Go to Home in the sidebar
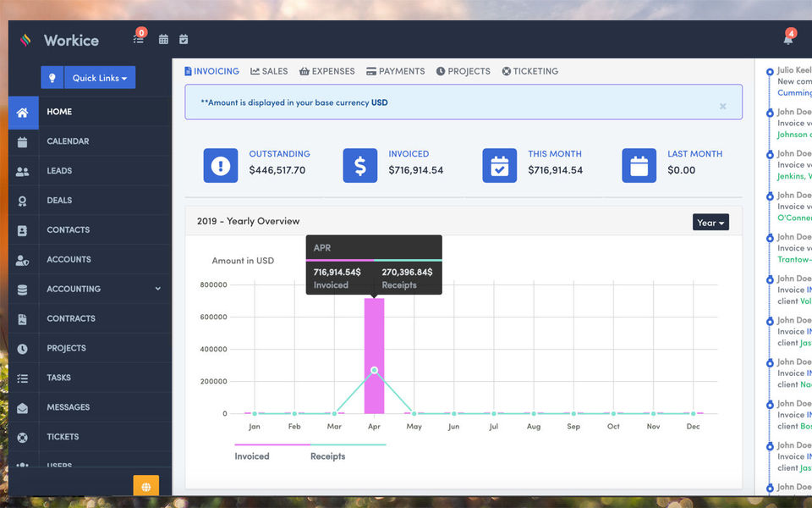Screen dimensions: 812x508 (x=59, y=112)
